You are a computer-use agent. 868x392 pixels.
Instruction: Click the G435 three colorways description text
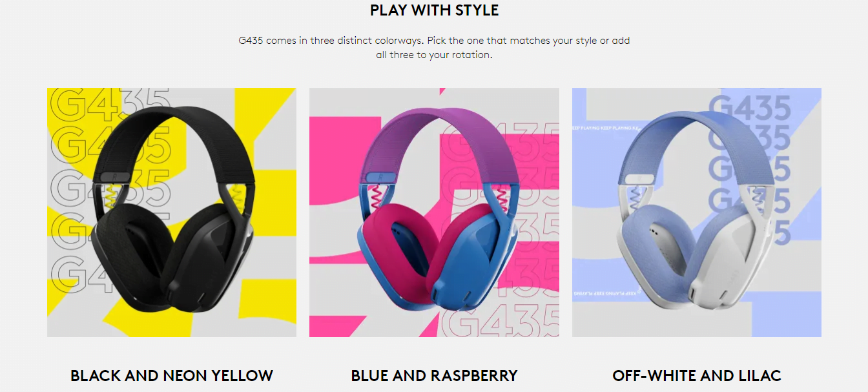point(434,48)
